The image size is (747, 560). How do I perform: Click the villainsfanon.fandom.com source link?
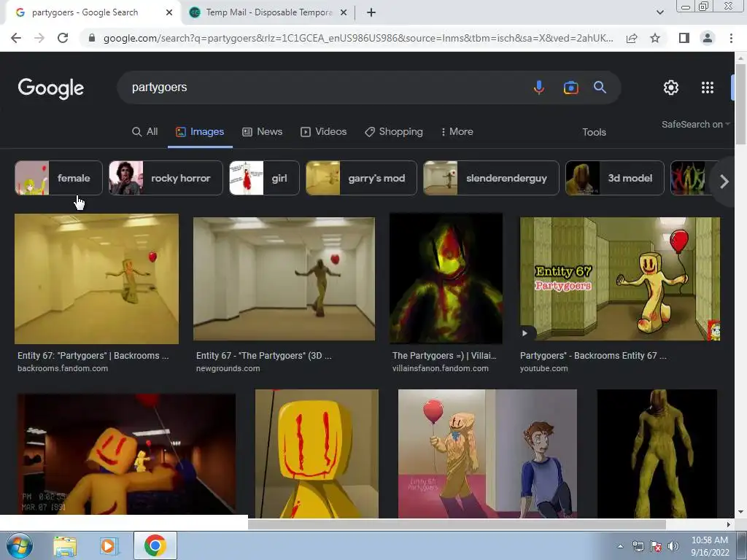point(440,368)
